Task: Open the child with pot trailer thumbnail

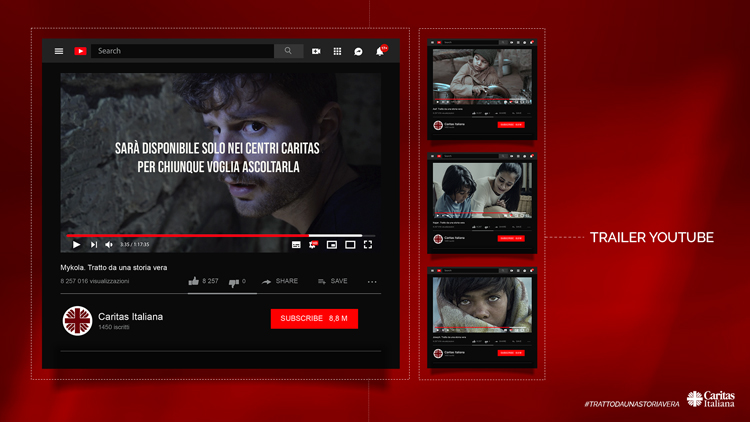Action: point(482,76)
